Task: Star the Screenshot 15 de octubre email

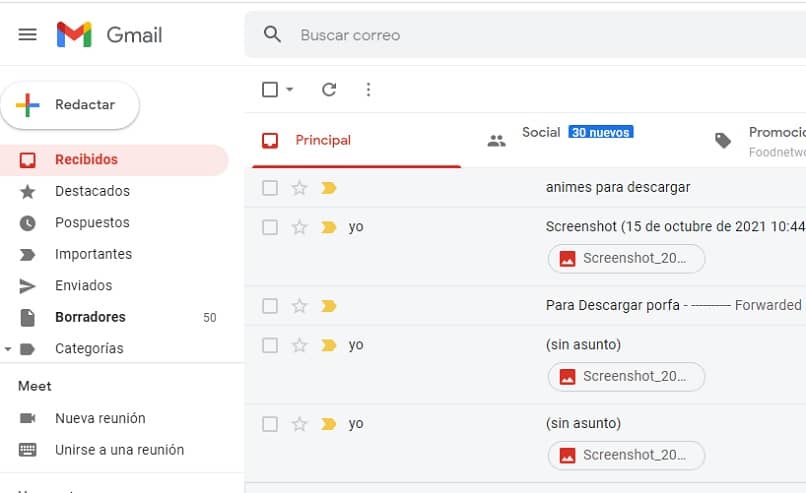Action: tap(299, 227)
